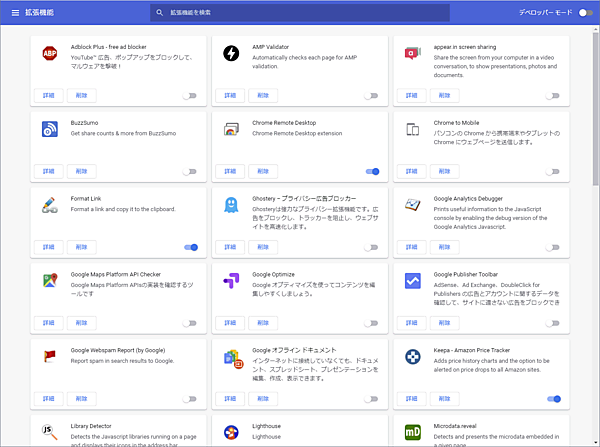Viewport: 600px width, 447px height.
Task: Enable the appear.in screen sharing extension
Action: 553,96
